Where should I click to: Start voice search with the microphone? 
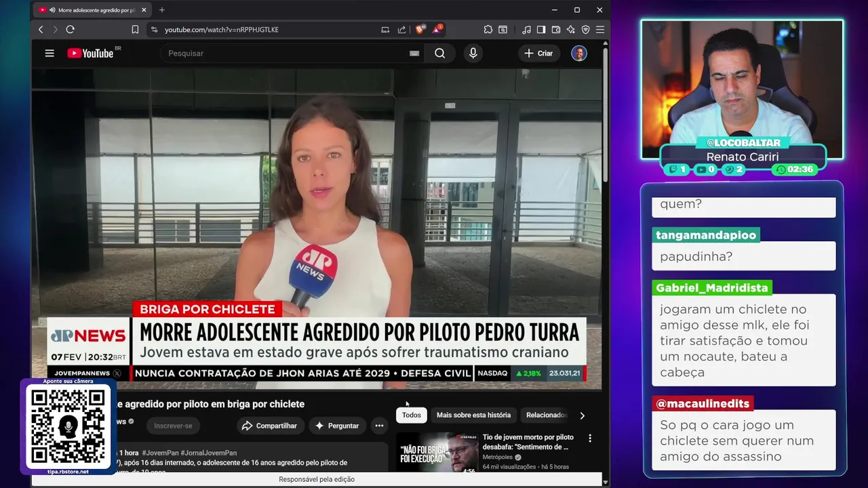[473, 54]
